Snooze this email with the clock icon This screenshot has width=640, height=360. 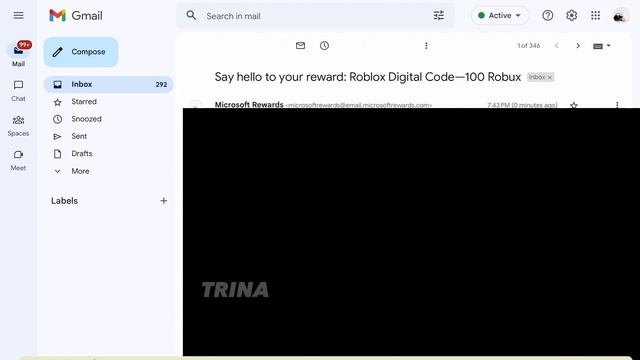[324, 46]
